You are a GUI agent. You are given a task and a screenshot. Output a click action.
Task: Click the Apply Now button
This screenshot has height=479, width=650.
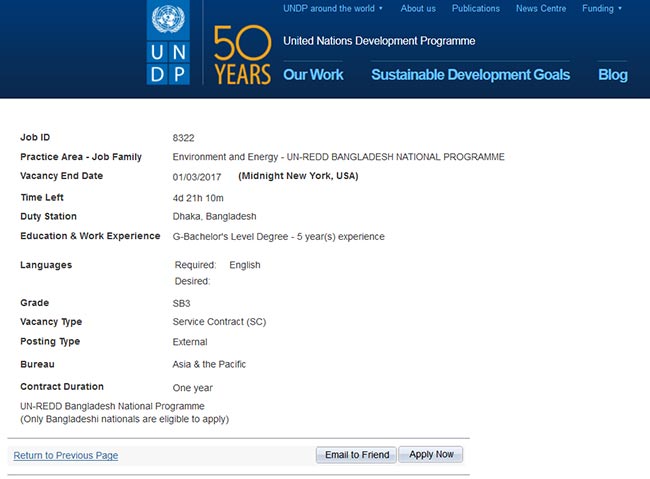coord(431,455)
